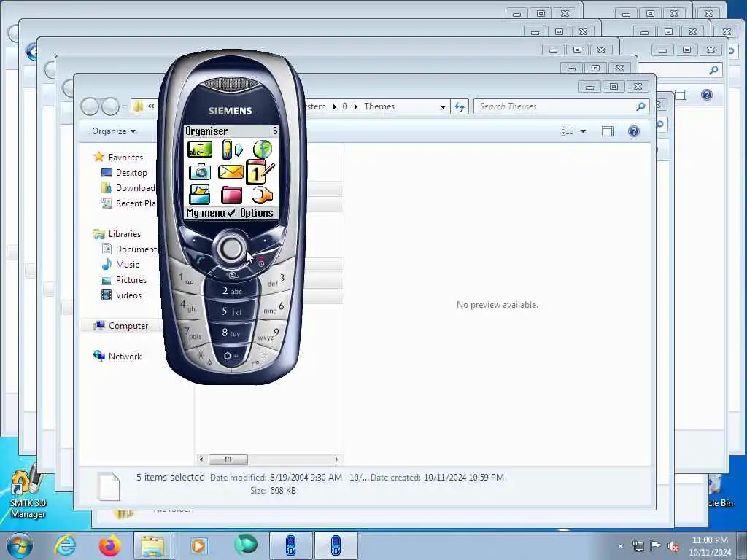This screenshot has width=747, height=560.
Task: Open Explorer help question mark icon
Action: [x=634, y=131]
